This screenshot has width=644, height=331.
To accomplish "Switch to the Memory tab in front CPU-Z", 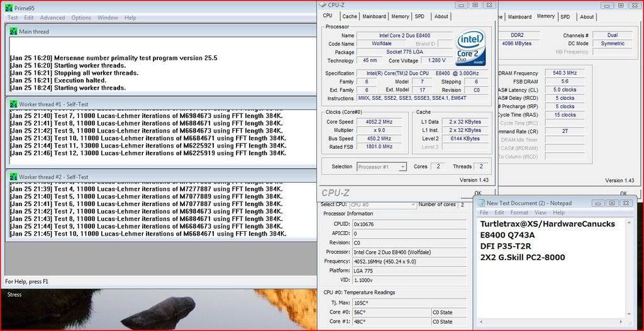I will point(400,16).
